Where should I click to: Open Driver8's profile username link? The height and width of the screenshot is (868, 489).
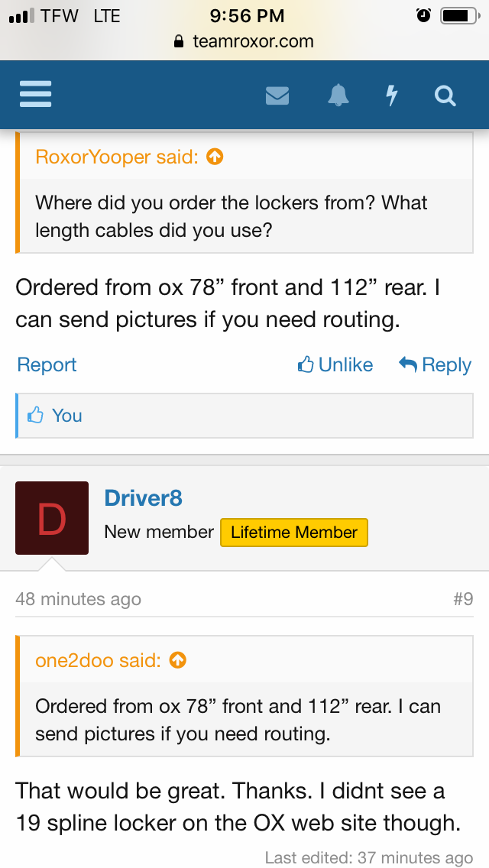click(x=143, y=498)
